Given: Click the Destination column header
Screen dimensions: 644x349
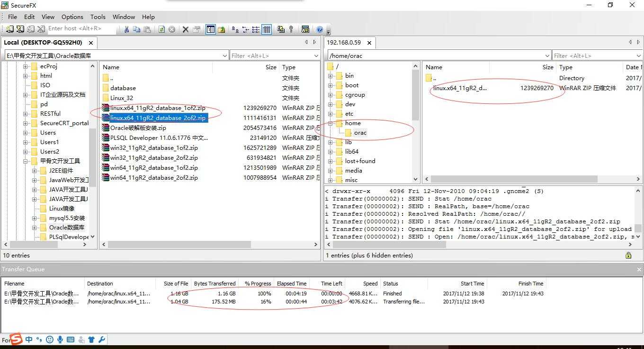Looking at the screenshot, I should click(x=121, y=284).
